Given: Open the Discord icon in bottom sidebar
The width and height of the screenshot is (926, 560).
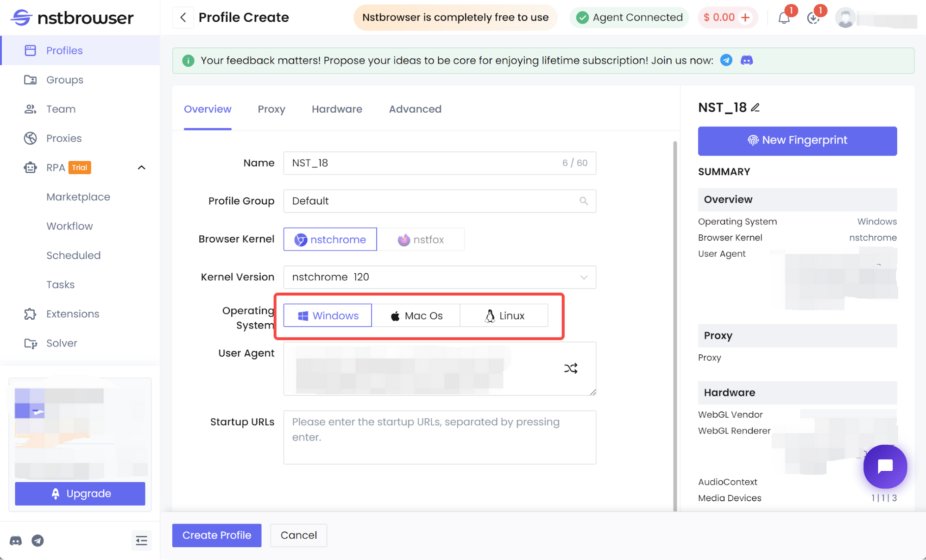Looking at the screenshot, I should point(16,541).
